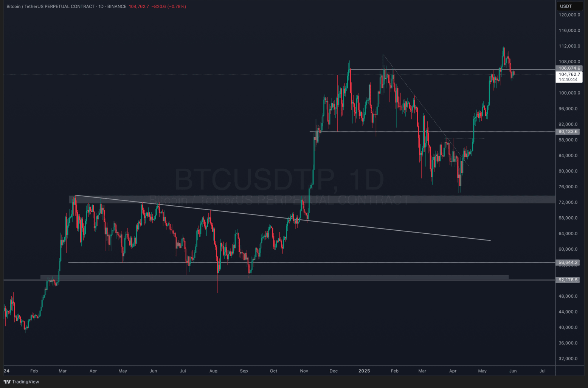Viewport: 588px width, 388px height.
Task: Click 120,000.0 on the price axis
Action: 569,15
